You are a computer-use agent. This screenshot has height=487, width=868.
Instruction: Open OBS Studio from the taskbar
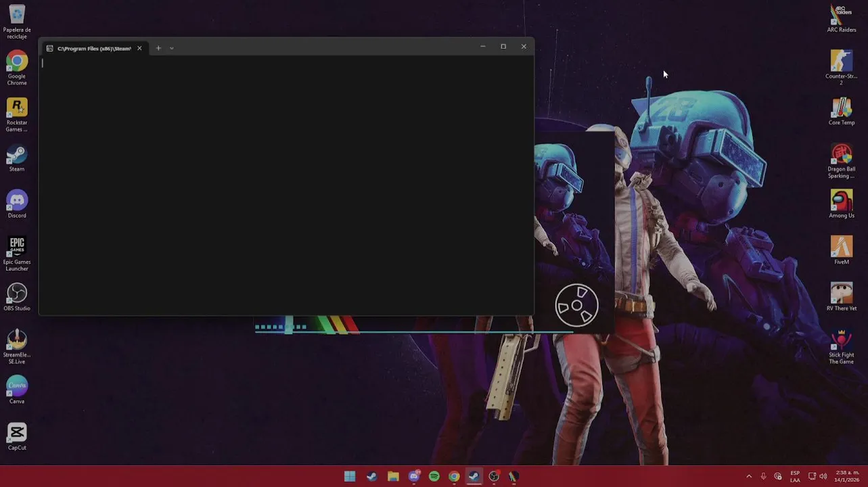pos(494,476)
